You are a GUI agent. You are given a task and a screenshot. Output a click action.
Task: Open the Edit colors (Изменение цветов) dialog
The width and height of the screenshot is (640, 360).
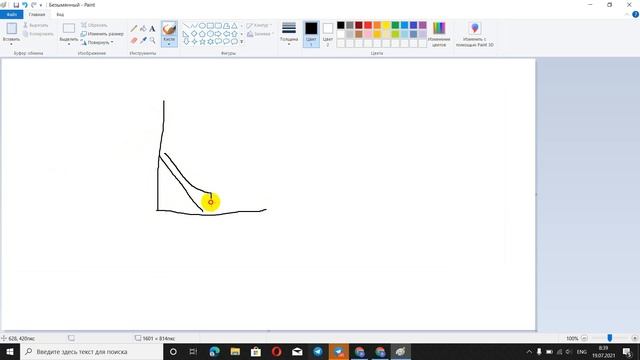point(439,34)
